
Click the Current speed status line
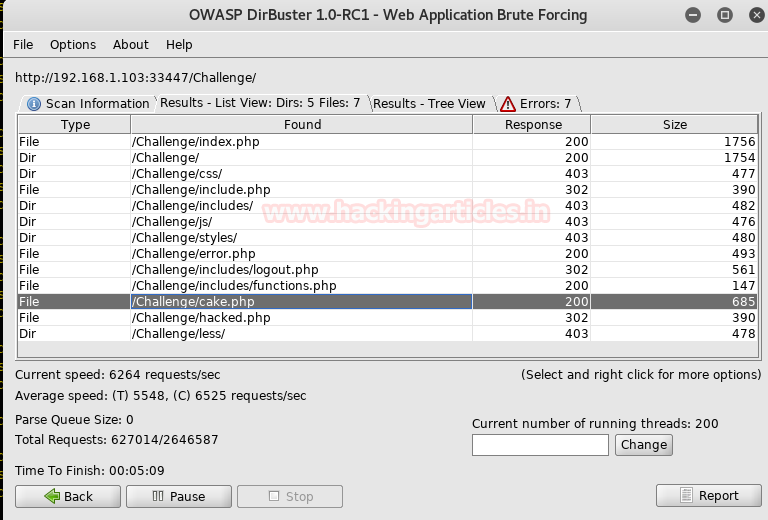click(118, 375)
